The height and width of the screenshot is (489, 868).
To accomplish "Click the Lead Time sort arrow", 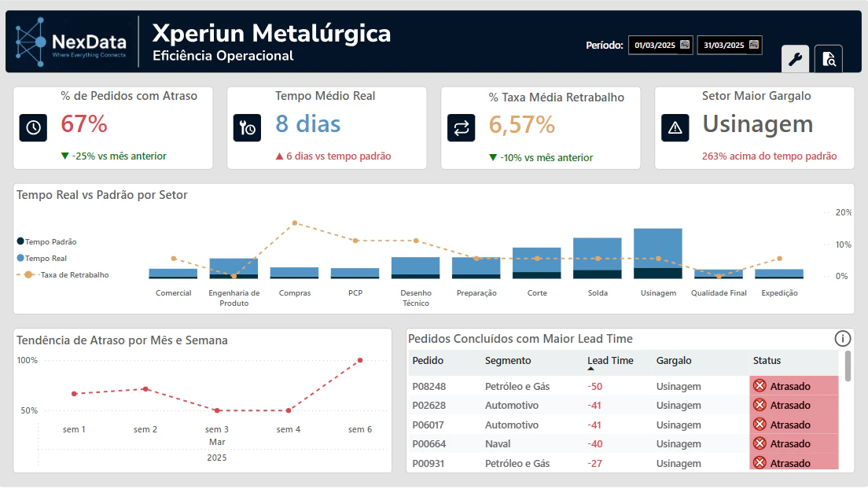I will (x=590, y=369).
